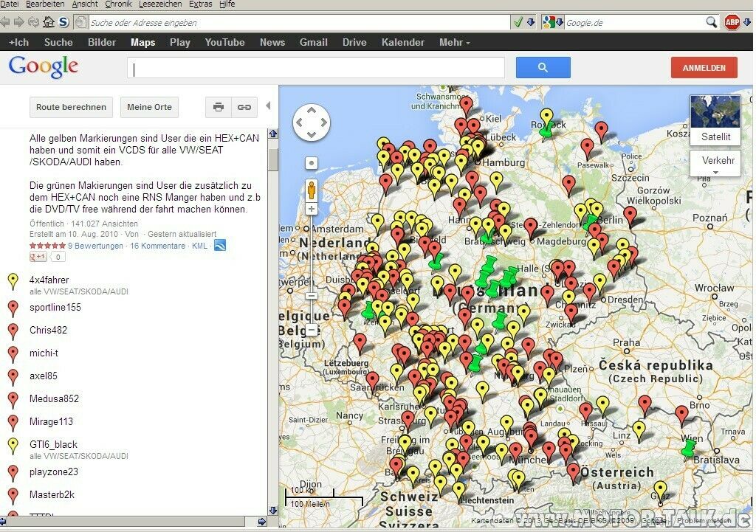
Task: Open the Bearbeiten menu
Action: 45,4
